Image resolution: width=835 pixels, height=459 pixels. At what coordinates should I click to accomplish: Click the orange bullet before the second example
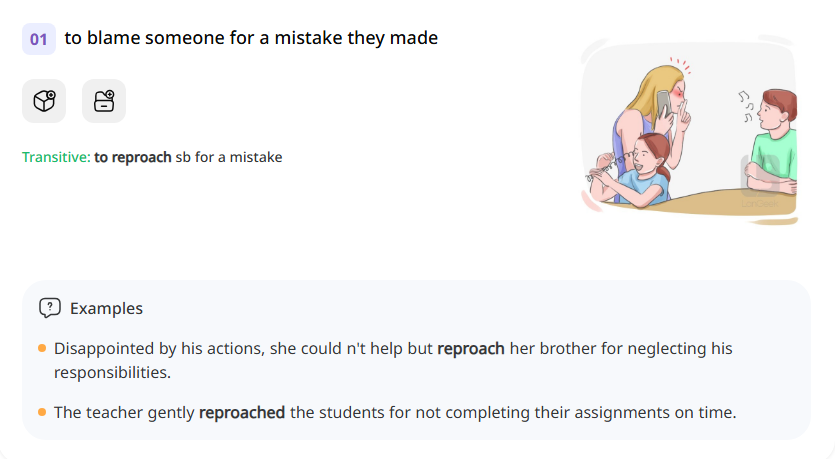click(x=42, y=412)
